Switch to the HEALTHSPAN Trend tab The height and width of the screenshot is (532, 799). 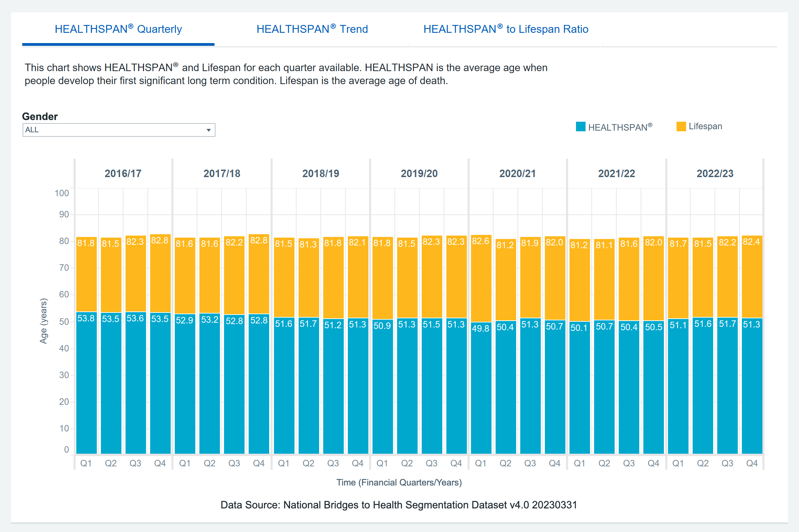tap(312, 29)
